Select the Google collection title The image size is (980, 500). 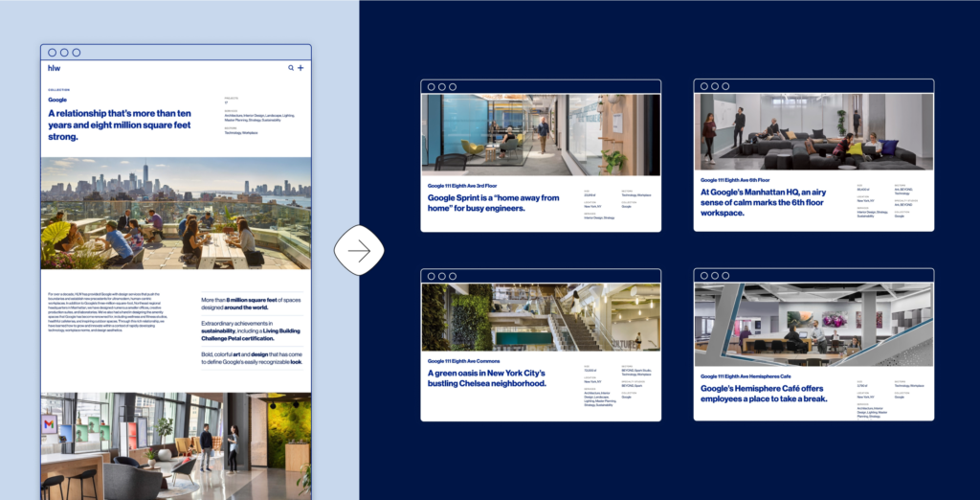coord(57,100)
